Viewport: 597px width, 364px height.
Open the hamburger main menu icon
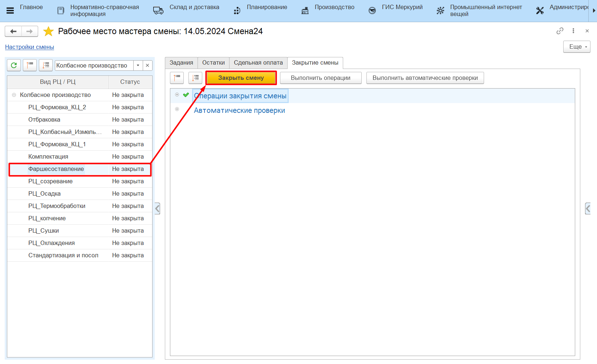(x=10, y=11)
